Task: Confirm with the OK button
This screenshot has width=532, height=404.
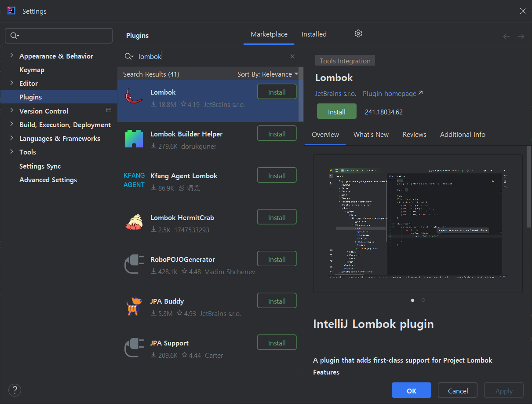Action: [412, 391]
